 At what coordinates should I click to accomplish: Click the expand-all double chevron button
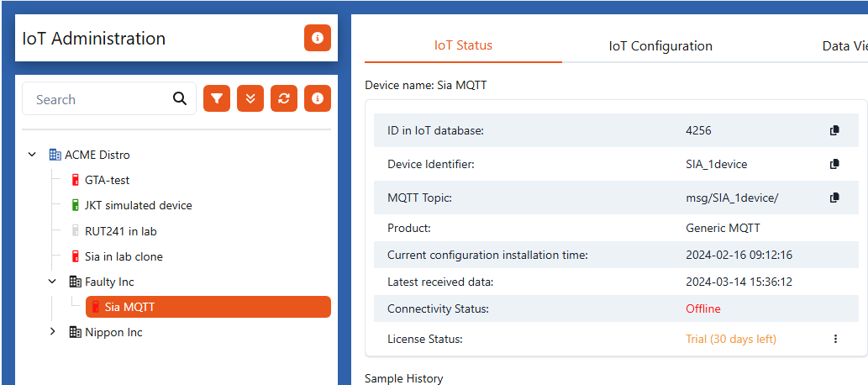click(250, 99)
